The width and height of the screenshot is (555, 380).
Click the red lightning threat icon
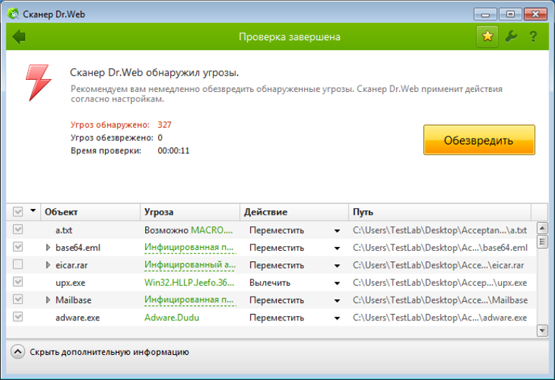[x=39, y=82]
